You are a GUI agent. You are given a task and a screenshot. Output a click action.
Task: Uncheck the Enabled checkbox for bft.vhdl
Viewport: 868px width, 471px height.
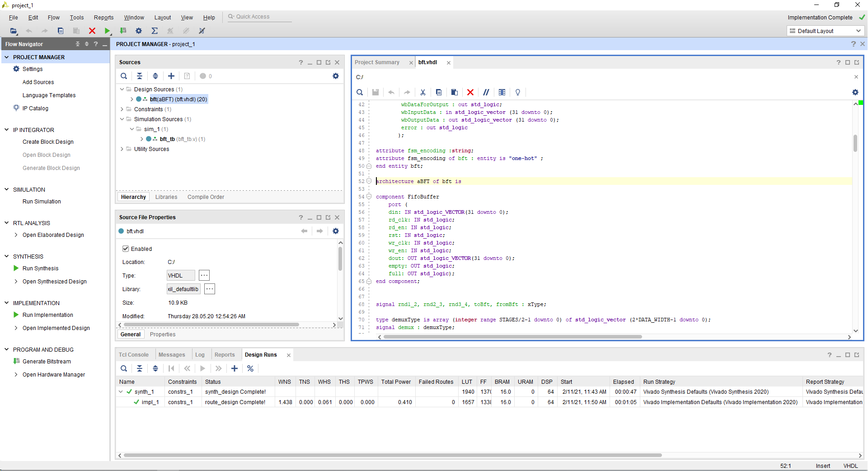pos(125,249)
